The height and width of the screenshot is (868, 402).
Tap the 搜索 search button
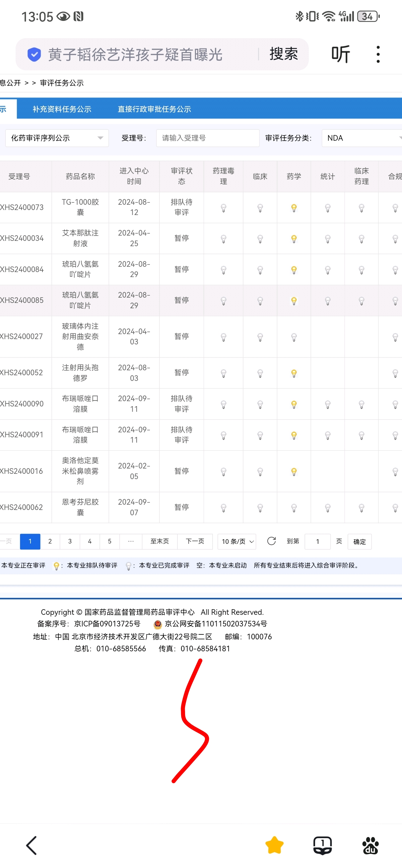tap(284, 54)
